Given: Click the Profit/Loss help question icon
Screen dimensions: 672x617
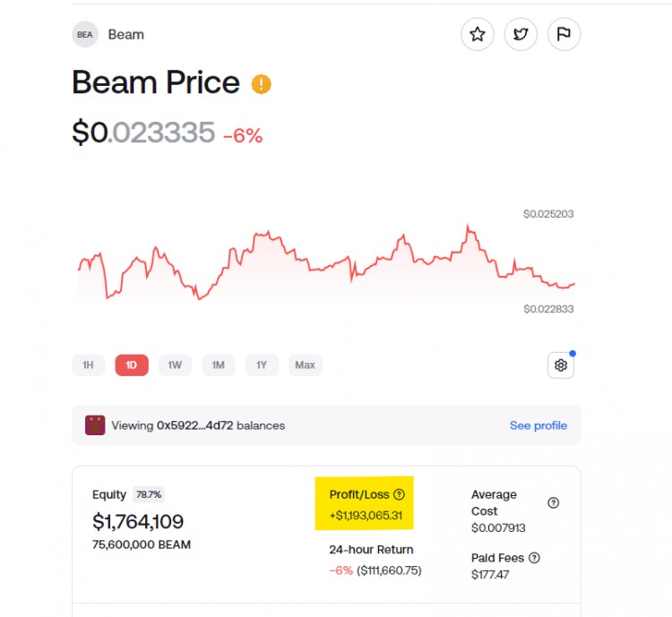Looking at the screenshot, I should pos(399,494).
